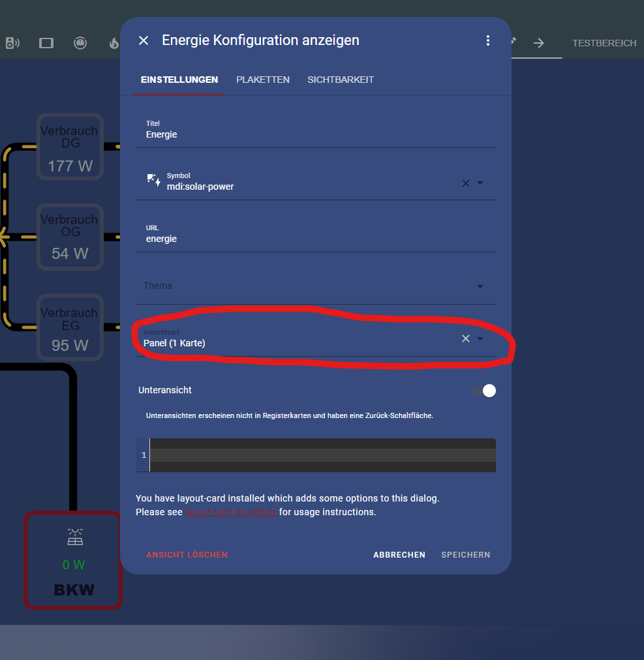Open the robot vacuum view tab icon
Image resolution: width=644 pixels, height=660 pixels.
point(80,43)
